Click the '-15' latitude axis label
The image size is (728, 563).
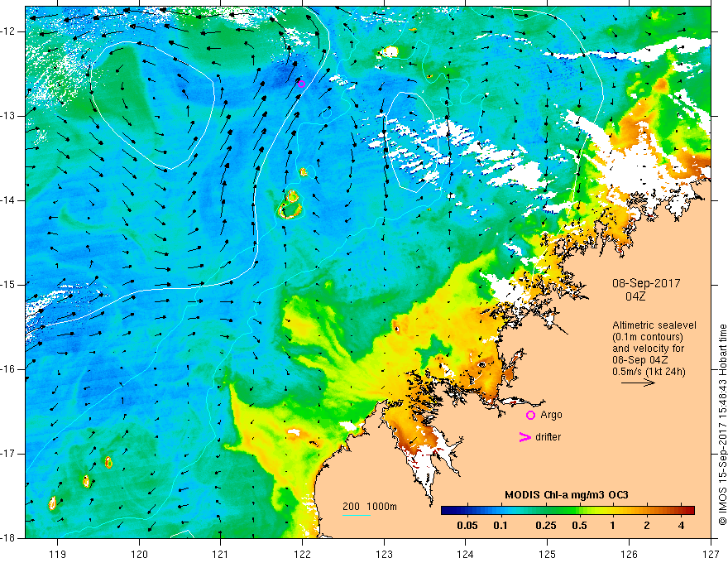tap(9, 285)
